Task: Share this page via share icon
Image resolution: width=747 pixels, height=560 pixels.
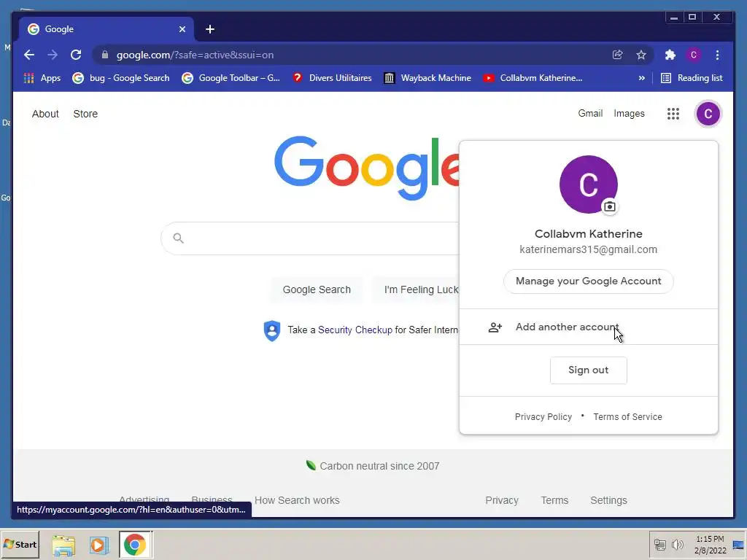Action: (x=617, y=55)
